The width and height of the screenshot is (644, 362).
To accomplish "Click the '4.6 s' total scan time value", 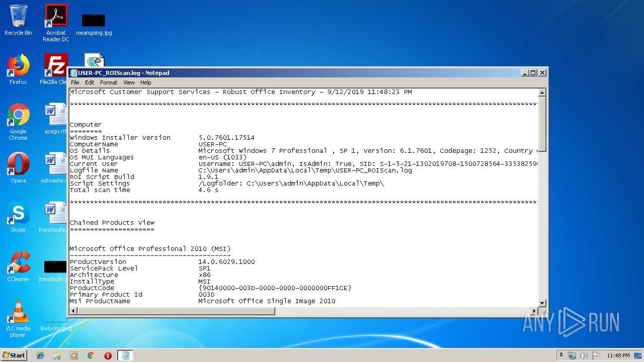I will (208, 190).
